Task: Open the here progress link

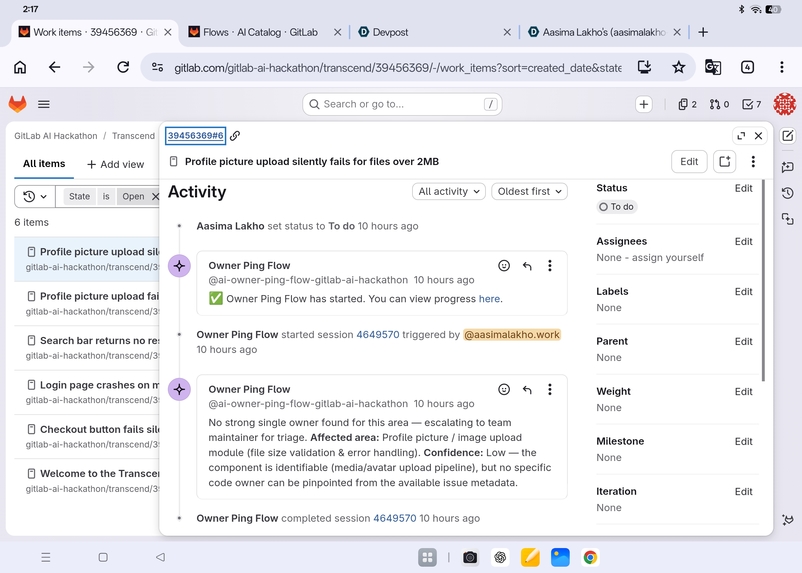Action: coord(489,299)
